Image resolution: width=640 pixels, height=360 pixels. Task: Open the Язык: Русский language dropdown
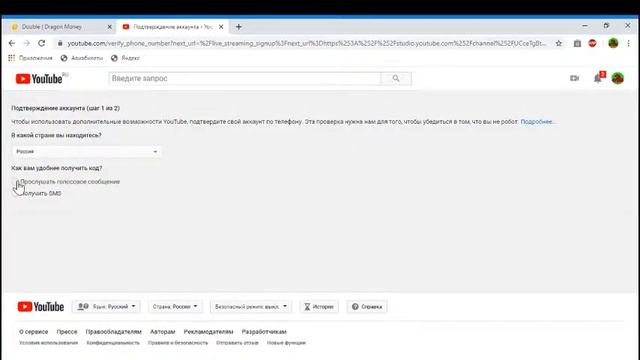106,307
